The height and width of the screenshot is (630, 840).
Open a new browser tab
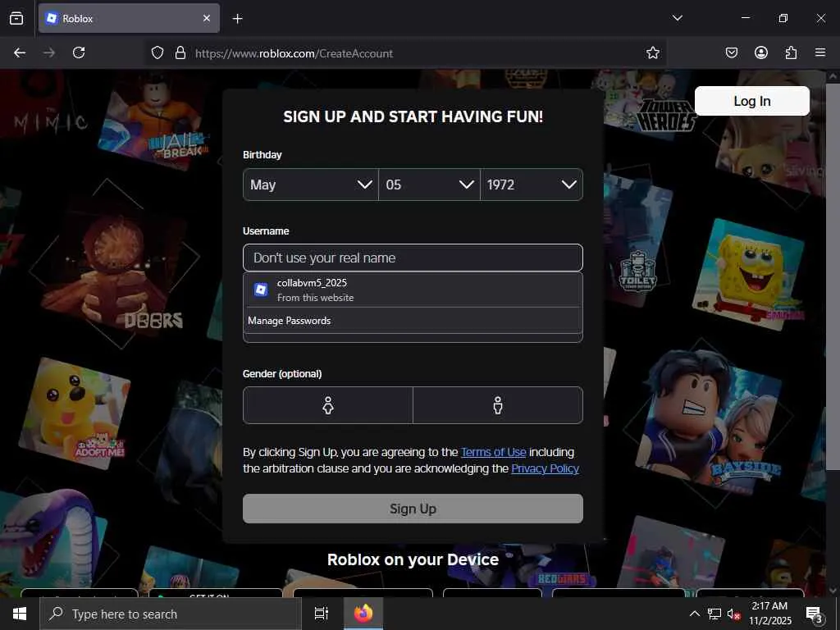click(x=237, y=19)
